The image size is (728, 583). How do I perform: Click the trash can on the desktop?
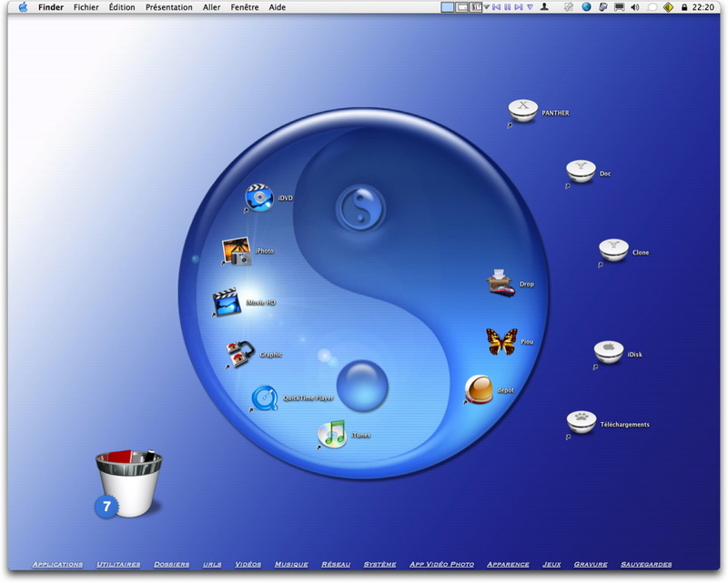(x=129, y=483)
